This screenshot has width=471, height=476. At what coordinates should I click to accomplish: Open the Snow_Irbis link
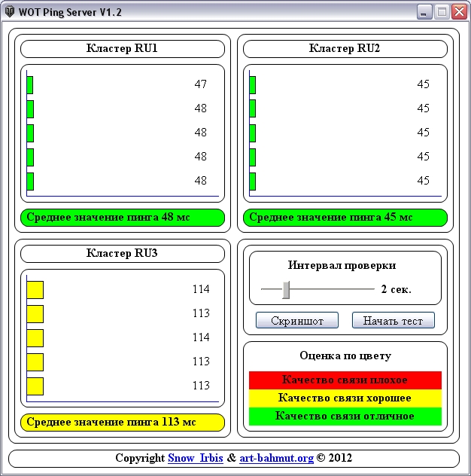click(196, 458)
